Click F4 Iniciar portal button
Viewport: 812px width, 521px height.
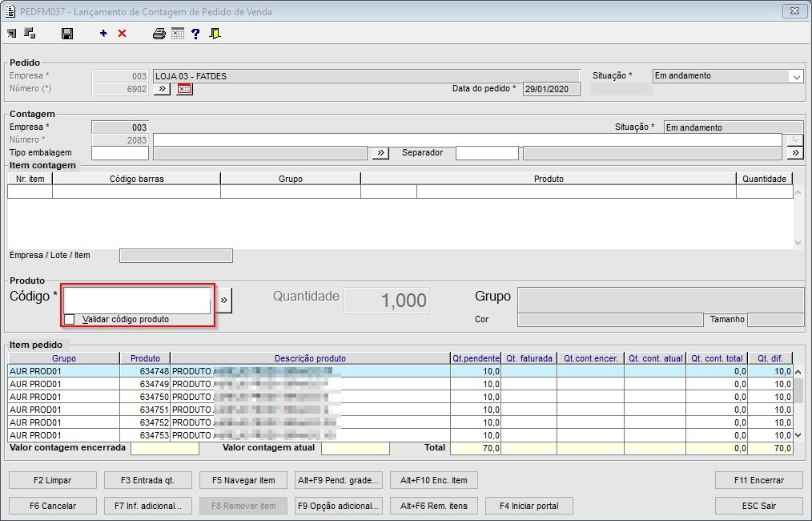tap(529, 506)
